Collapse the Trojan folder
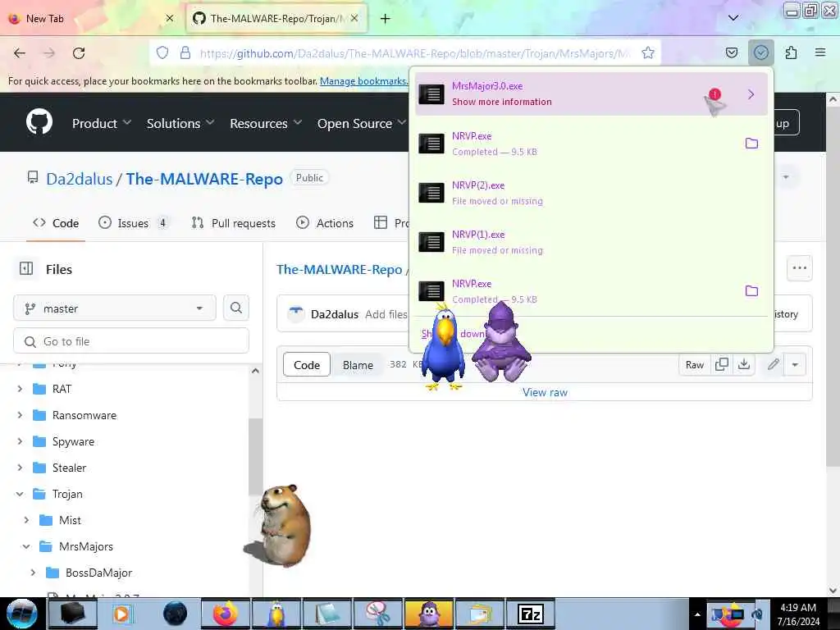 (x=21, y=494)
